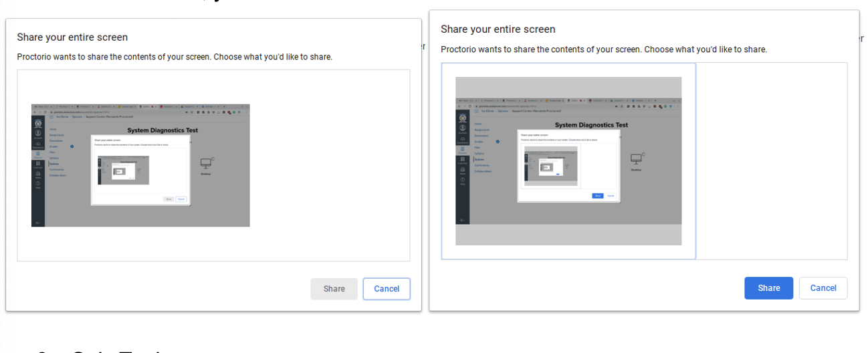Click Desktop monitor icon in highlighted preview

[x=636, y=159]
